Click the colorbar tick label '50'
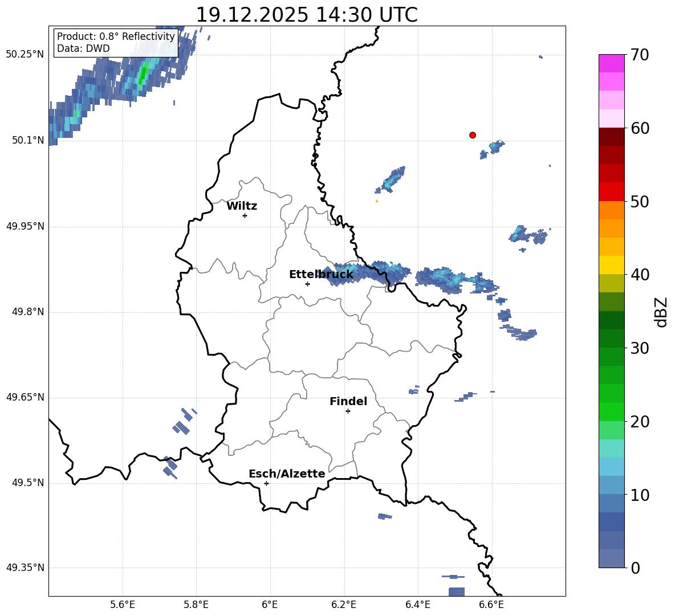 (x=640, y=202)
